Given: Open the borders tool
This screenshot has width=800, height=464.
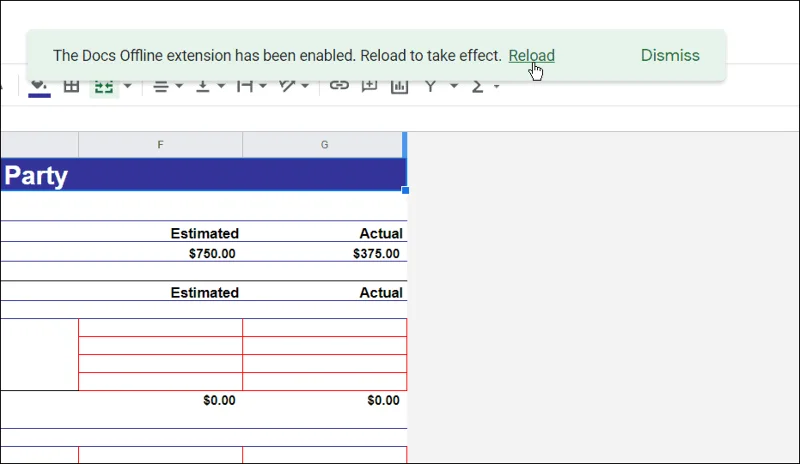Looking at the screenshot, I should tap(71, 86).
